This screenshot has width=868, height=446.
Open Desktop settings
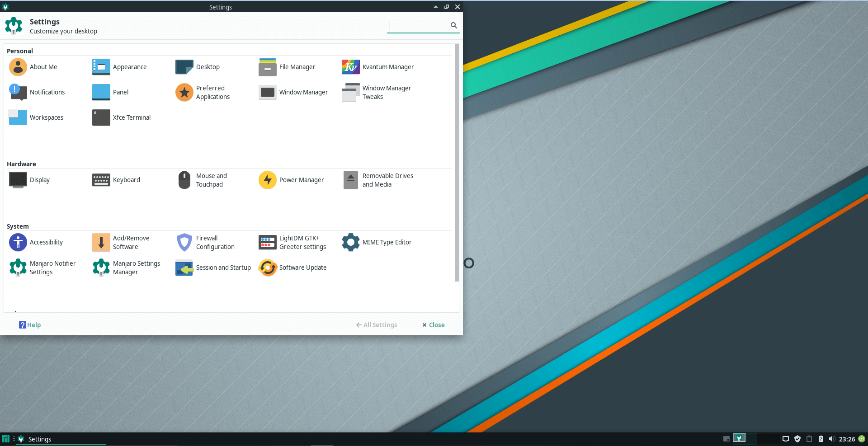(198, 67)
